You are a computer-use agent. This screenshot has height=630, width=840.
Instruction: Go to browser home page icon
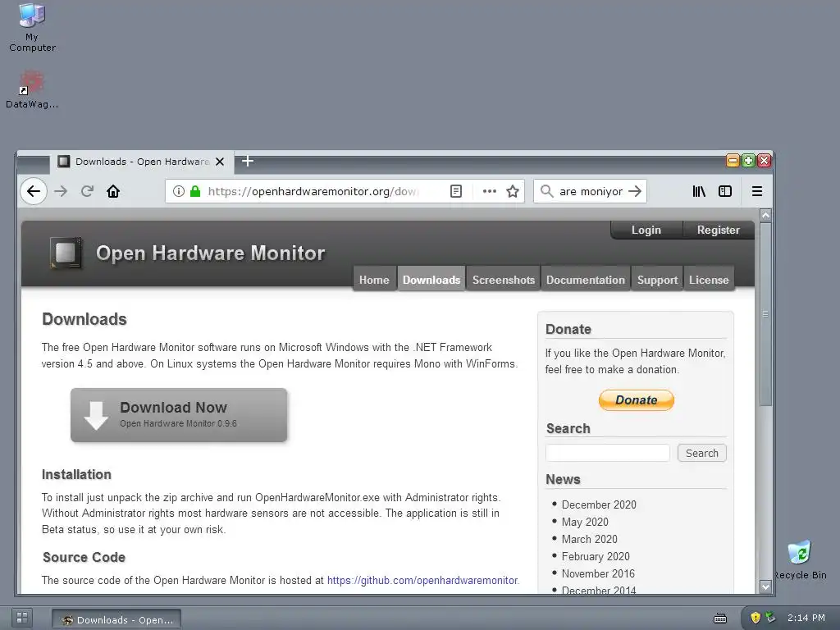(113, 191)
